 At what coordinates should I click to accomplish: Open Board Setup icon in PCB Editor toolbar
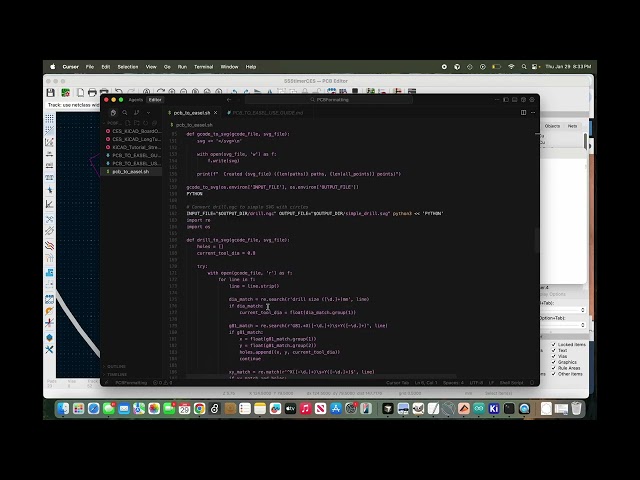pos(65,93)
